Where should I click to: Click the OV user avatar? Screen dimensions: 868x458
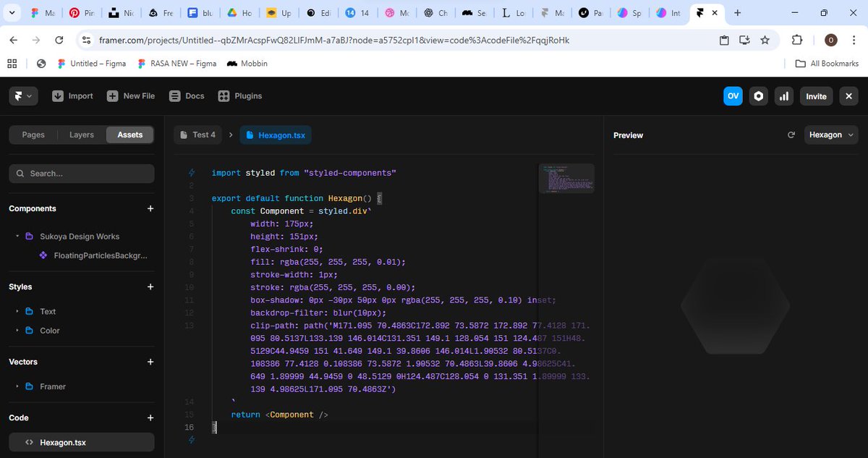click(733, 96)
